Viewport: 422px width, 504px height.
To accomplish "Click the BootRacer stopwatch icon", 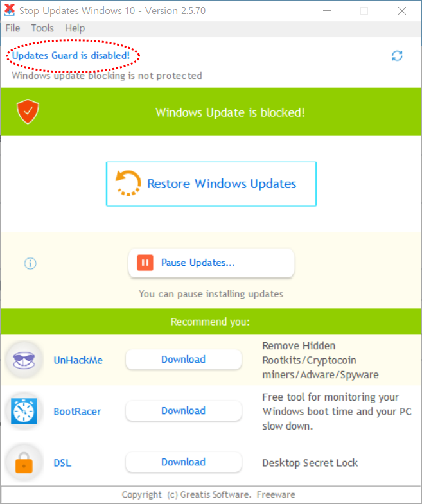I will point(24,411).
